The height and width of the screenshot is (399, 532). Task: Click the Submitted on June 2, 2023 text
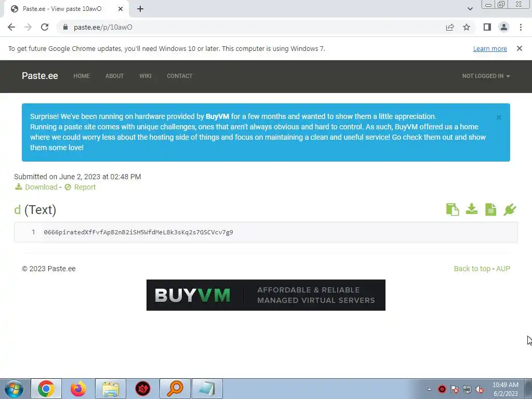tap(77, 177)
